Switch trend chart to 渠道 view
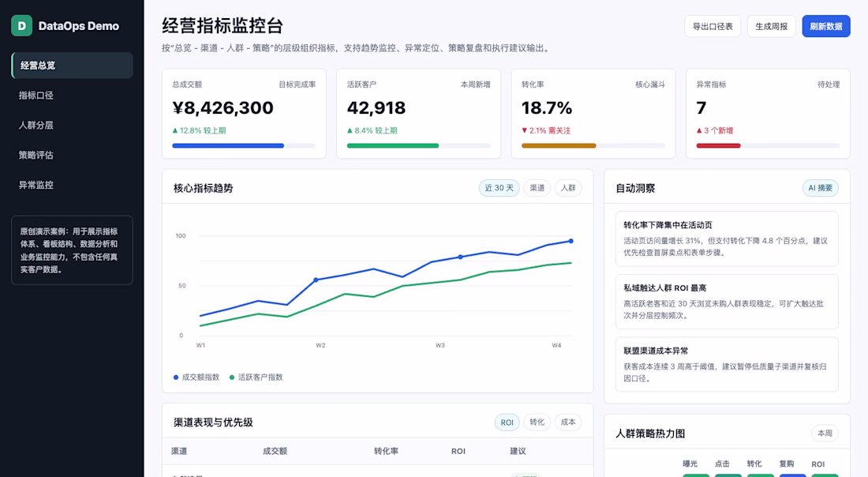 (537, 188)
